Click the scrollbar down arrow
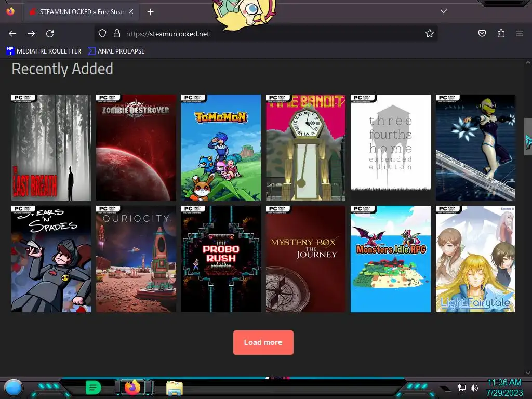 click(x=528, y=373)
